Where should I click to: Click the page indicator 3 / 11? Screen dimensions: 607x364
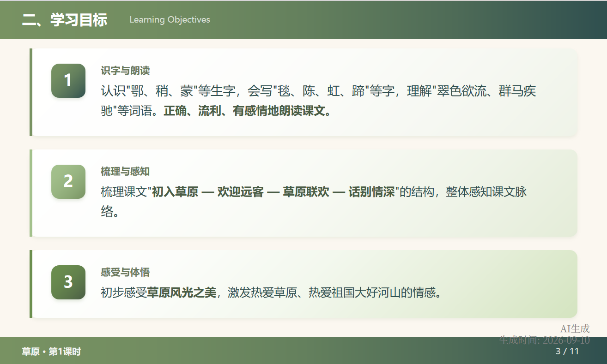567,351
